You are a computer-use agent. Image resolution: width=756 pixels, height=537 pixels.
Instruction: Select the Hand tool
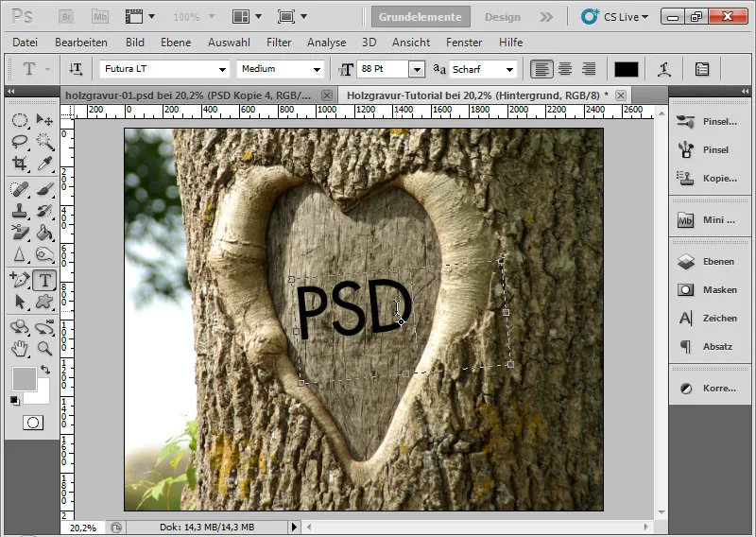pyautogui.click(x=19, y=349)
